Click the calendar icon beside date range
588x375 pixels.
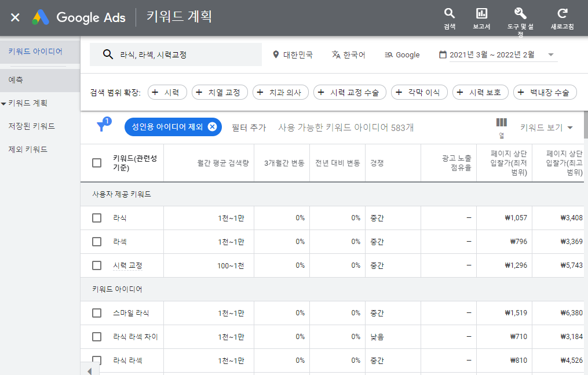tap(443, 54)
